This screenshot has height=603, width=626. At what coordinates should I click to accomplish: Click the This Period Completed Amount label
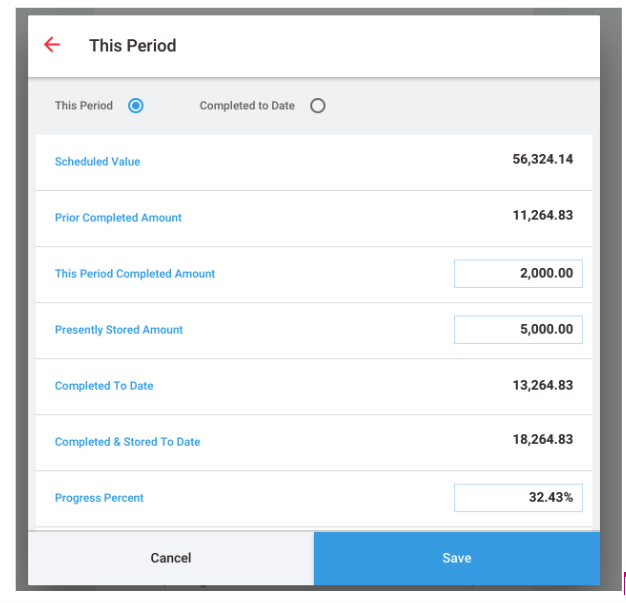(x=135, y=274)
